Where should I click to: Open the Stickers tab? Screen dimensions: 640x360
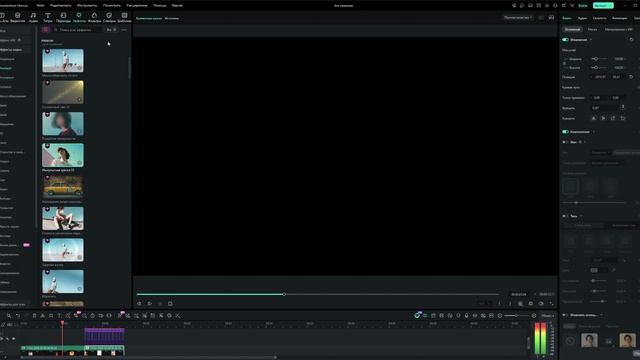pos(109,17)
